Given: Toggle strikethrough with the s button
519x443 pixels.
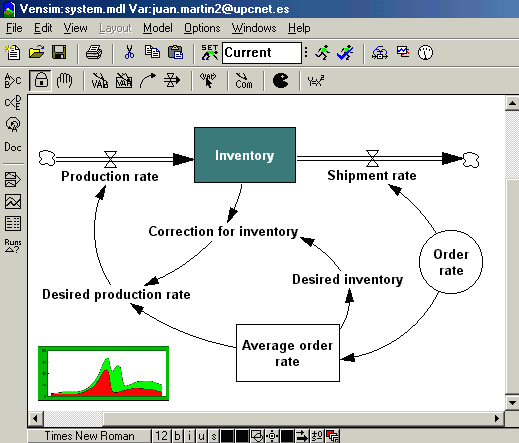Looking at the screenshot, I should coord(213,436).
